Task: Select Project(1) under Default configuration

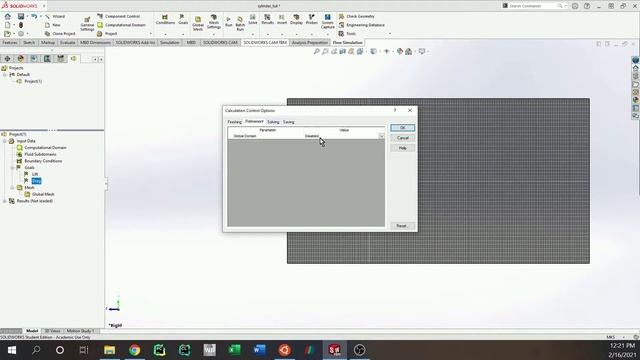Action: pyautogui.click(x=33, y=81)
